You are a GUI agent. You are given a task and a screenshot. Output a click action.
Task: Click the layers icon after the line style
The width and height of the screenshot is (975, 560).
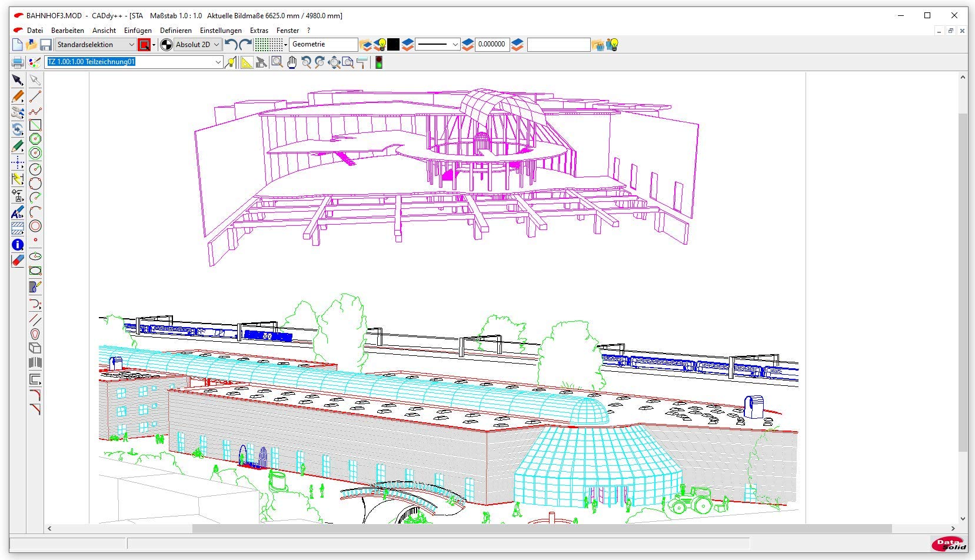click(468, 45)
